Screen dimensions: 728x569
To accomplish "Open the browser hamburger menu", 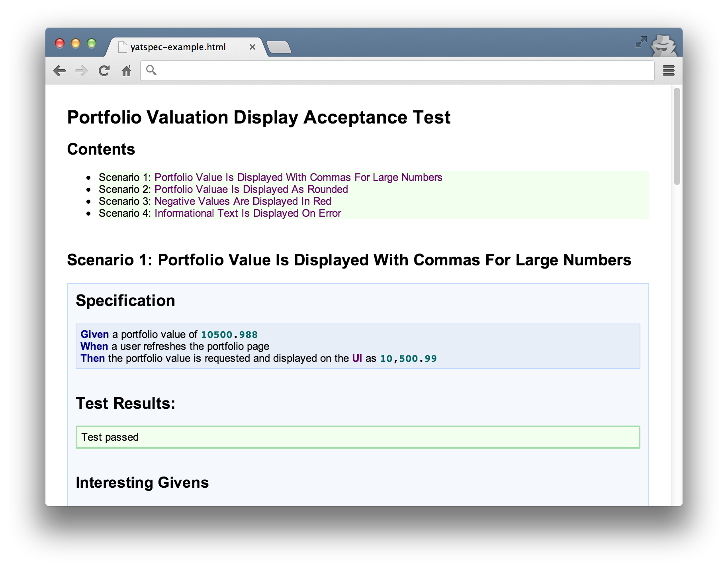I will pos(669,71).
